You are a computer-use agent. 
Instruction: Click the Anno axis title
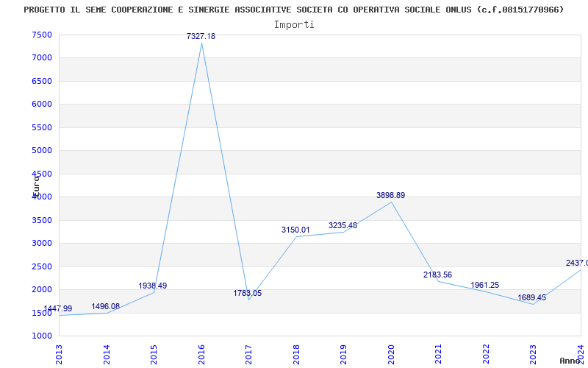click(570, 361)
